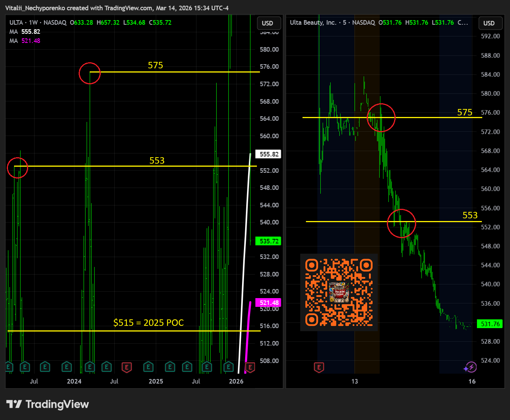The height and width of the screenshot is (420, 510).
Task: Click the green 531.76 last price label
Action: (490, 324)
